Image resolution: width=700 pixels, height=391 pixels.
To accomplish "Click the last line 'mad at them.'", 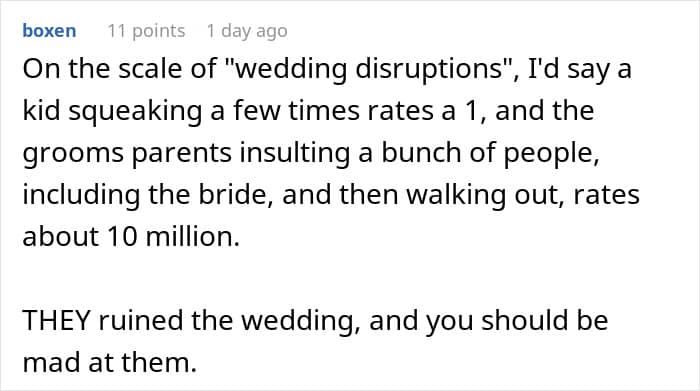I will pyautogui.click(x=109, y=362).
